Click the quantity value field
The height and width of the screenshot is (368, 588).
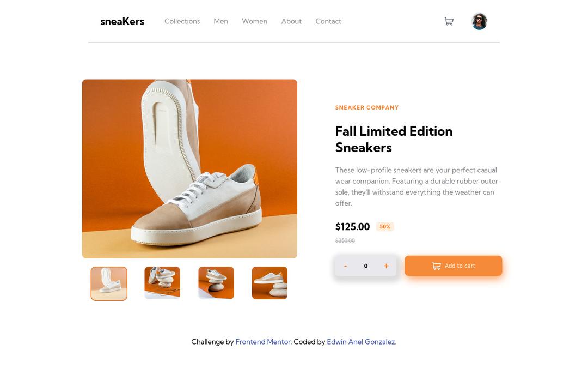pyautogui.click(x=366, y=266)
